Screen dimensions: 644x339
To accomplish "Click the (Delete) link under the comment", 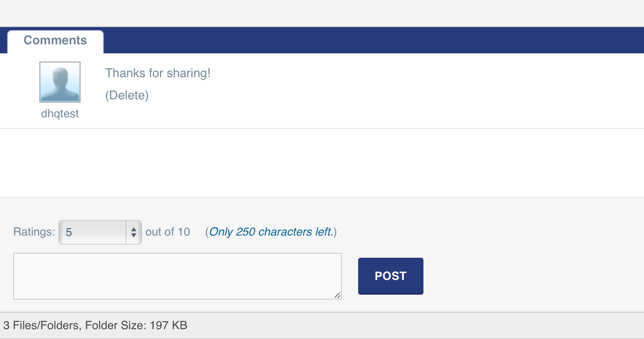I will [127, 95].
